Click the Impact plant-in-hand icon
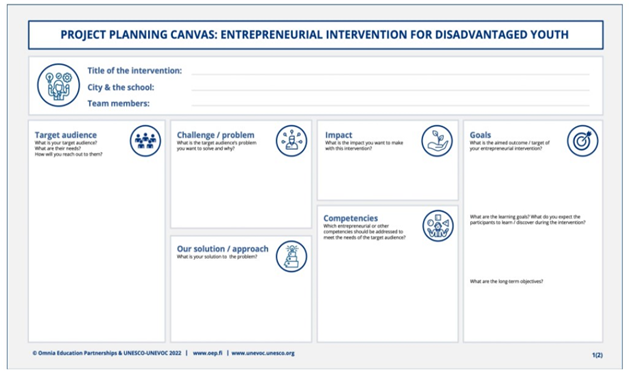Screen dimensions: 631x375 pos(437,141)
